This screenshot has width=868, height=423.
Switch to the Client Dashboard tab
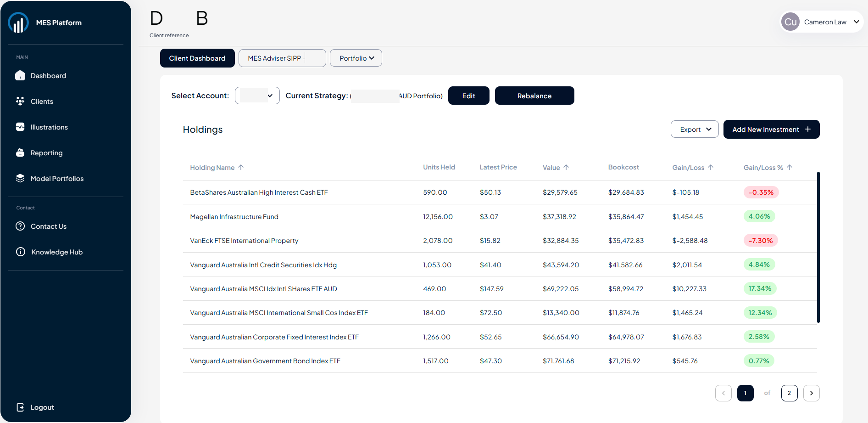(197, 58)
